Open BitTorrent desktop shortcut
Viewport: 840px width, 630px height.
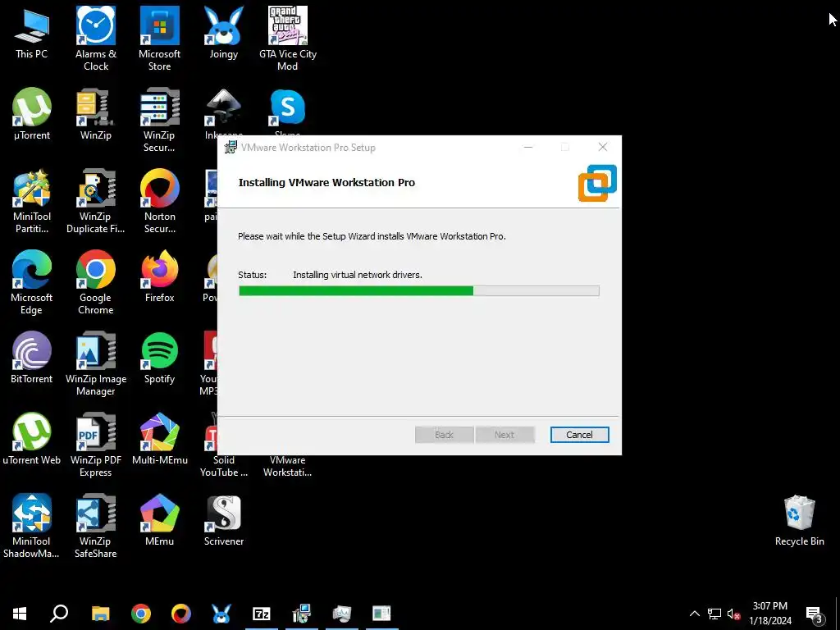tap(32, 358)
